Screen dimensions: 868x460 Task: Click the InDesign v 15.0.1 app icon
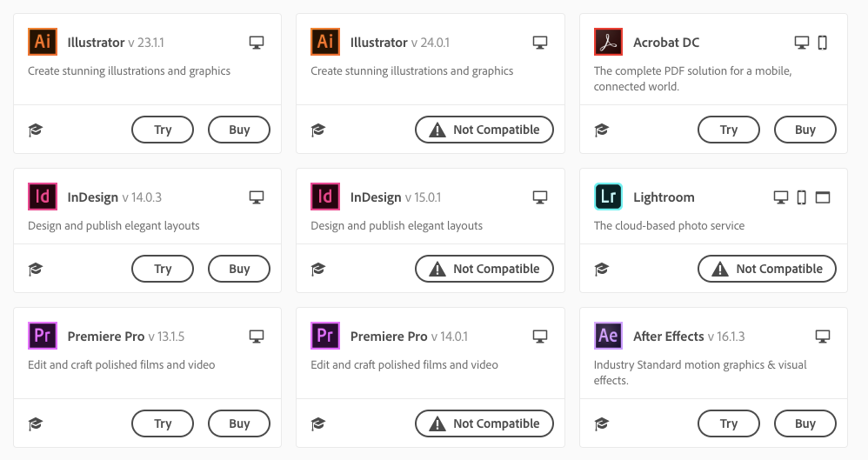coord(325,197)
